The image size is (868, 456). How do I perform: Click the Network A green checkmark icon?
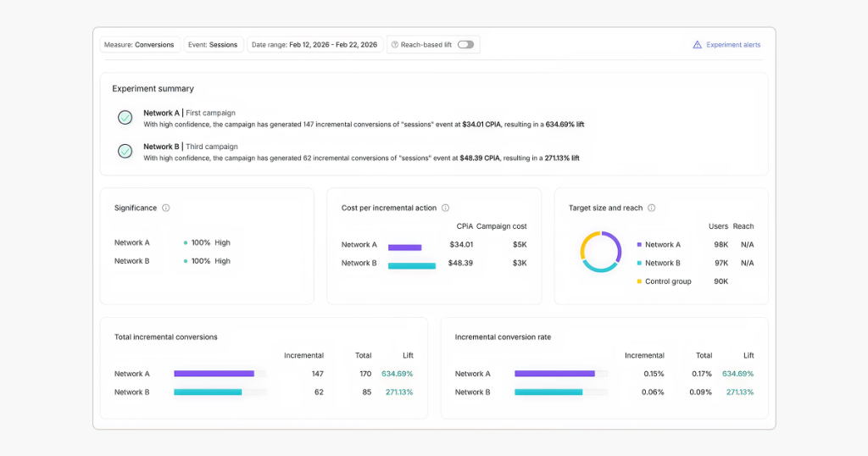[125, 118]
